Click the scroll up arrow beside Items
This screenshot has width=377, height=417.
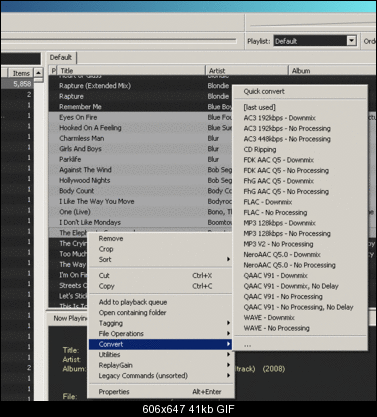tap(39, 73)
